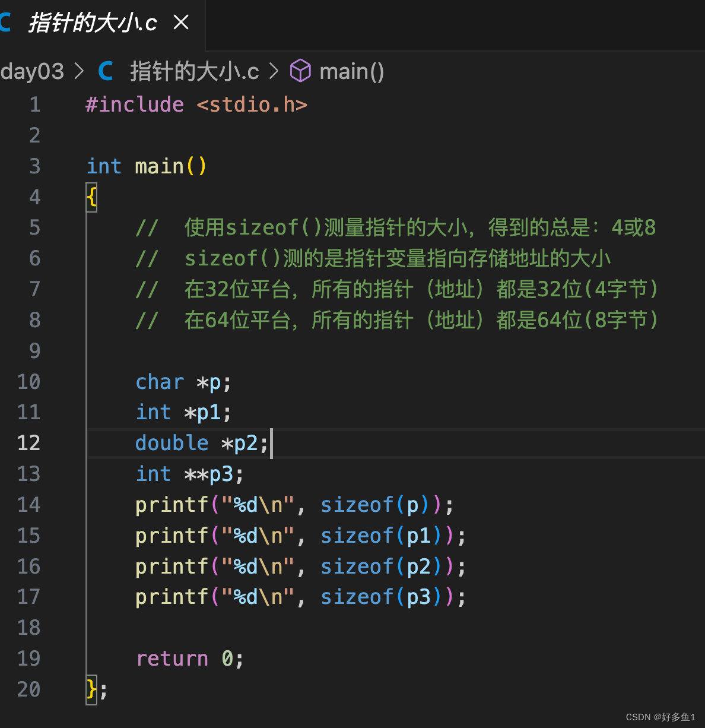Click 'printf' on line 14
This screenshot has height=728, width=705.
pyautogui.click(x=172, y=505)
